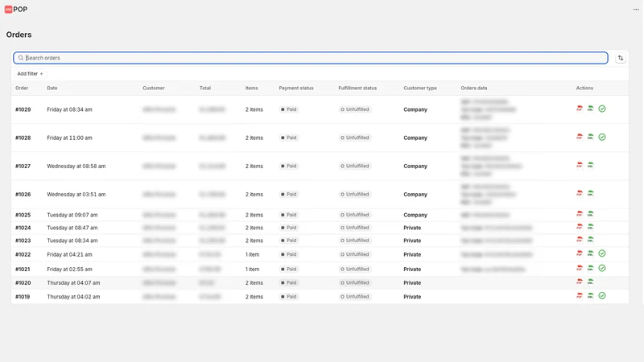
Task: Click green check icon for order #1019
Action: tap(601, 296)
